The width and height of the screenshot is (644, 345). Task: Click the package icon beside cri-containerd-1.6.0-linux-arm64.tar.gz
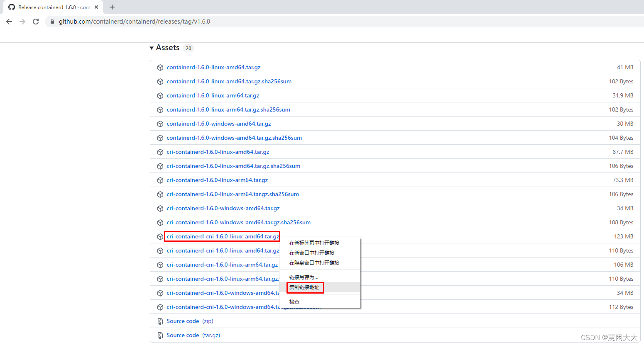(160, 180)
